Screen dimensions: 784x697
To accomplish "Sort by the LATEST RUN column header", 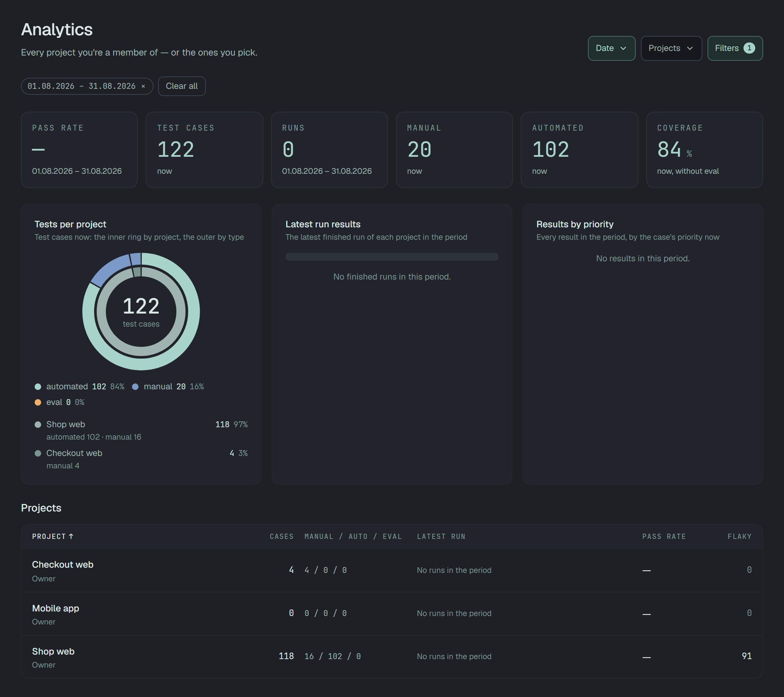I will click(x=441, y=536).
